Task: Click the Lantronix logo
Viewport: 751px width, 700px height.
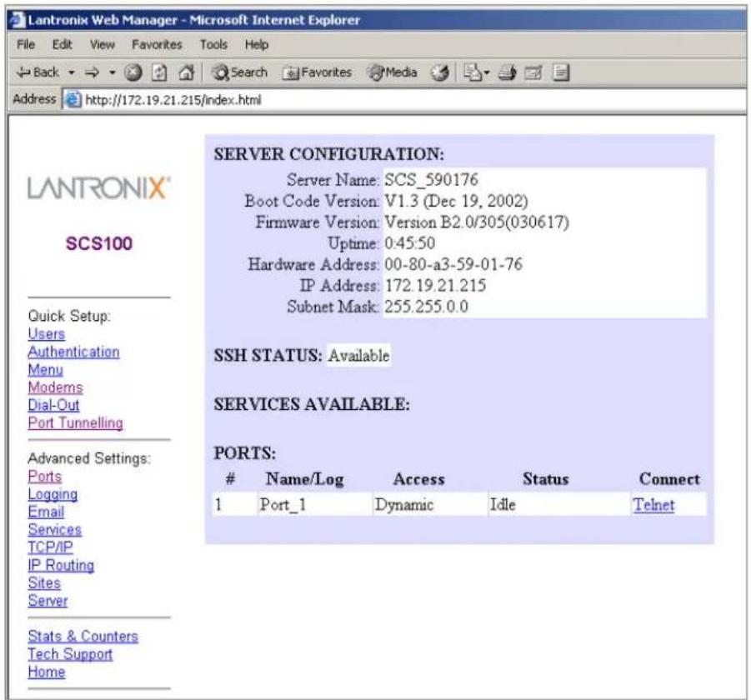Action: tap(98, 187)
